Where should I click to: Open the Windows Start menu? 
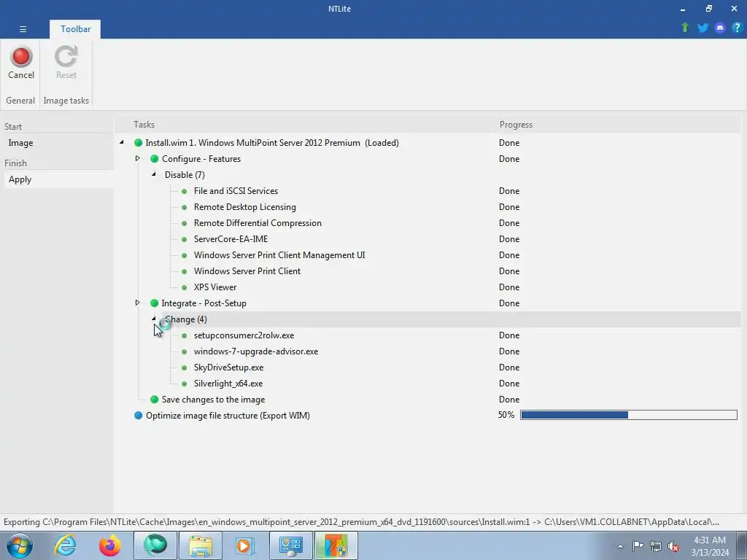(20, 545)
